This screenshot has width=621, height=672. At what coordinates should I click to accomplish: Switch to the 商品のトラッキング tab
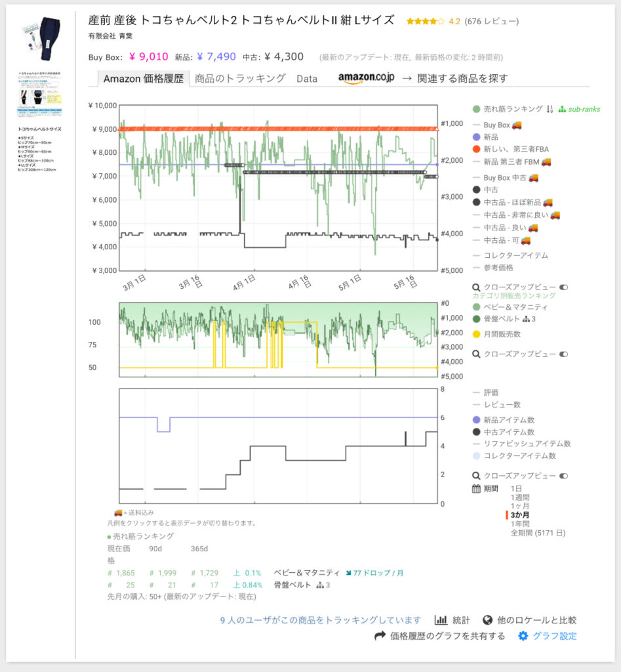(x=240, y=79)
